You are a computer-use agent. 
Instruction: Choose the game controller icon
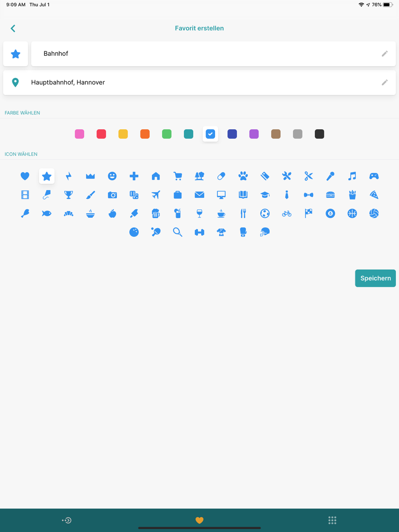coord(374,176)
